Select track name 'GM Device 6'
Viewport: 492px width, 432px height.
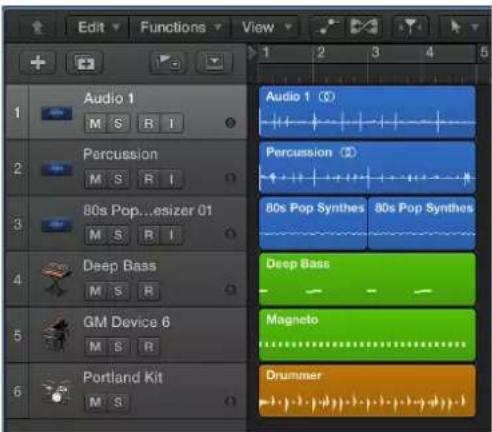click(x=127, y=322)
